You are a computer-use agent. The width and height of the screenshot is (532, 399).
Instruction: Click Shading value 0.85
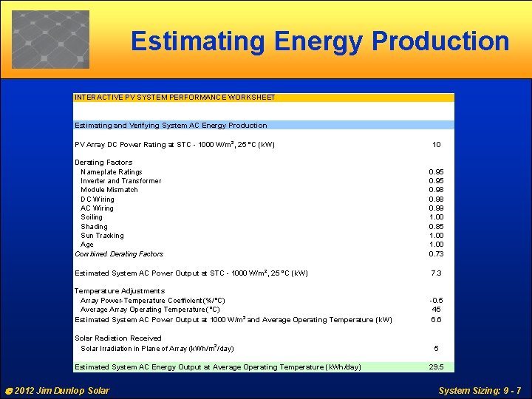(436, 227)
